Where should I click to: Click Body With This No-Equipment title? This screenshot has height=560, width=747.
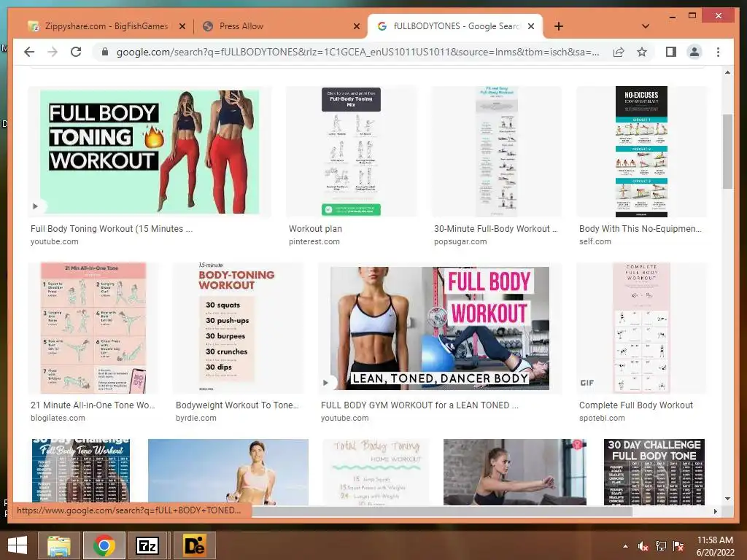click(640, 229)
